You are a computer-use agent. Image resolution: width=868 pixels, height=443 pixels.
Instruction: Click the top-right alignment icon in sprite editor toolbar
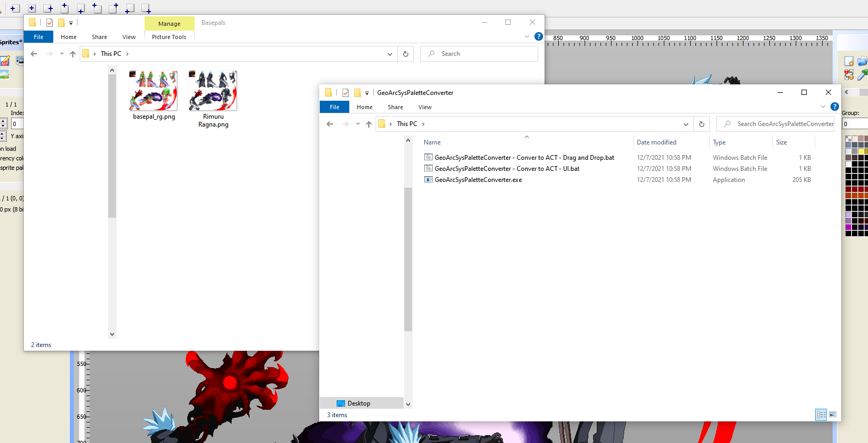click(113, 8)
